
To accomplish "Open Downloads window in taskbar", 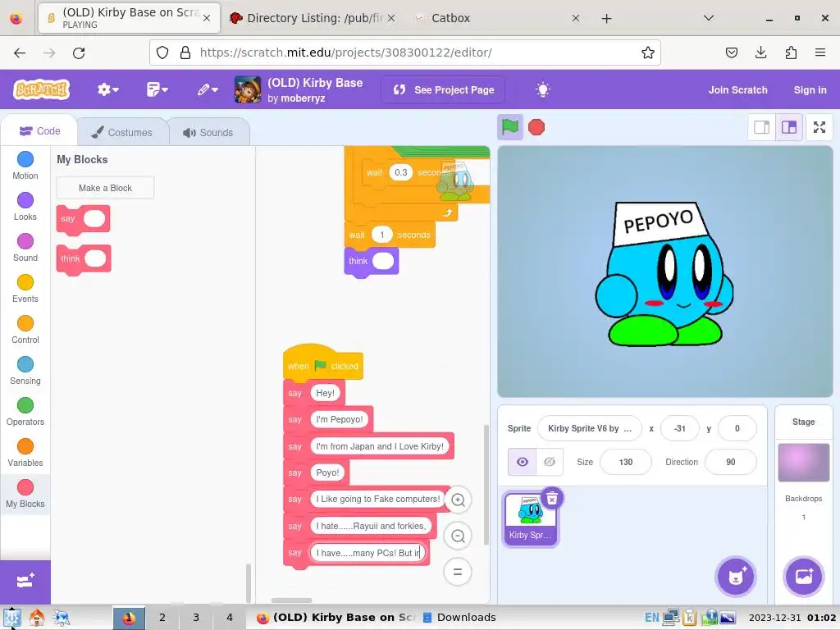I will (459, 618).
